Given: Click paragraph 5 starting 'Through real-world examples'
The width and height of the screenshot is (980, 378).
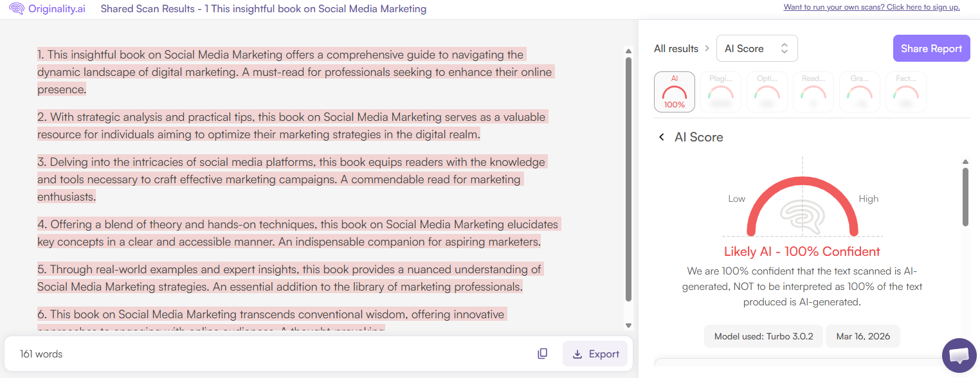Looking at the screenshot, I should (x=291, y=278).
